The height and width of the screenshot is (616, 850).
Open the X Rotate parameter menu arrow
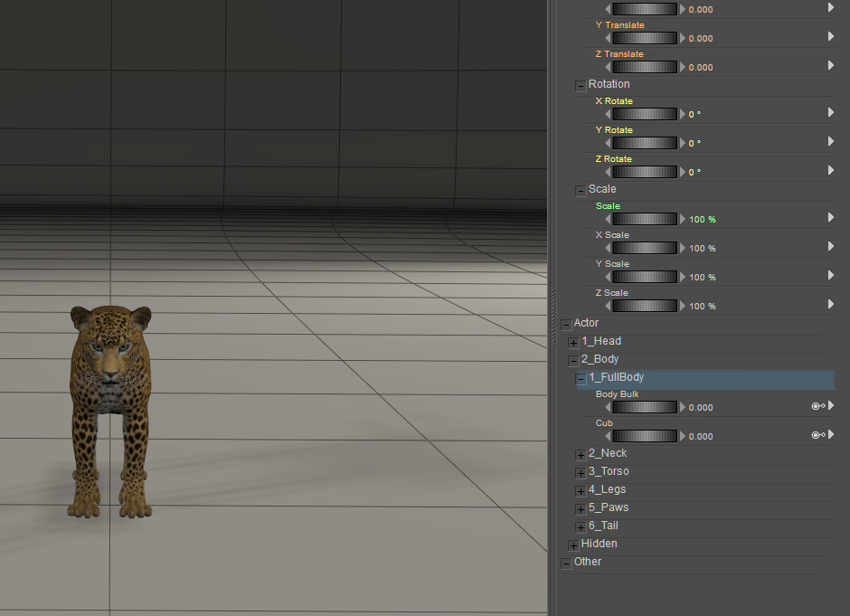click(831, 113)
